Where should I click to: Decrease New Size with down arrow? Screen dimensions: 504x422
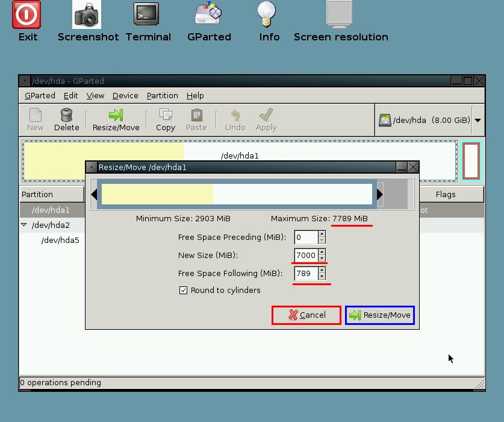pyautogui.click(x=322, y=259)
